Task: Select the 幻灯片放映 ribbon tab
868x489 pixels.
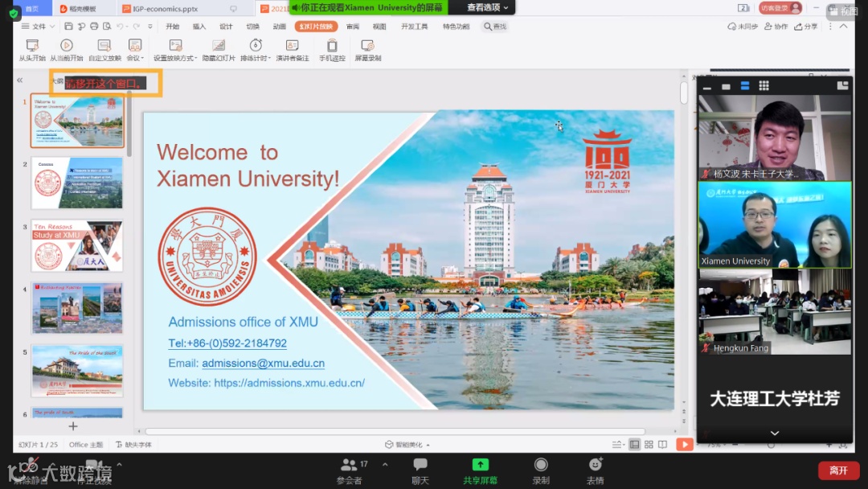Action: click(x=316, y=26)
